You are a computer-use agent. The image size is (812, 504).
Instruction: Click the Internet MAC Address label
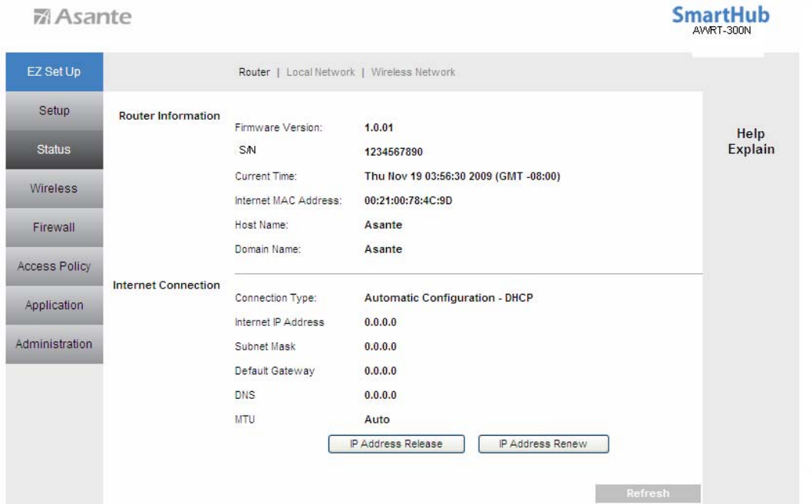[x=288, y=200]
